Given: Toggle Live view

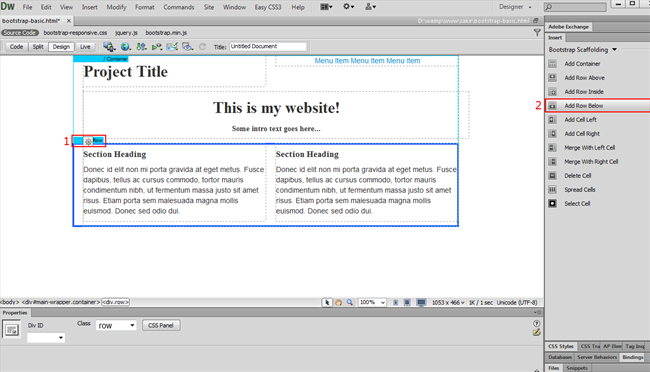Looking at the screenshot, I should [85, 47].
